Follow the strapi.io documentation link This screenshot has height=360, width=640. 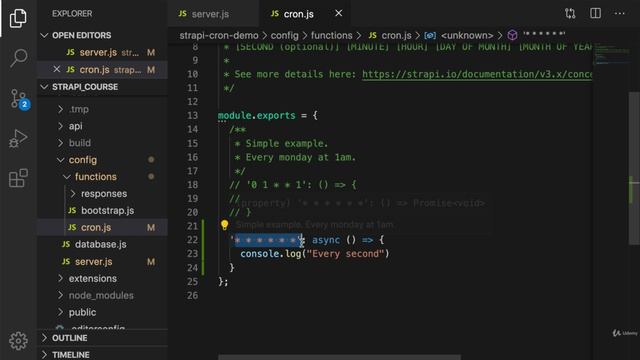[x=476, y=74]
